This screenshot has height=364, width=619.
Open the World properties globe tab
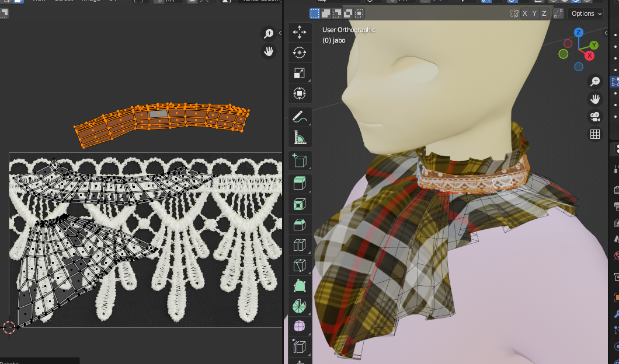(617, 256)
